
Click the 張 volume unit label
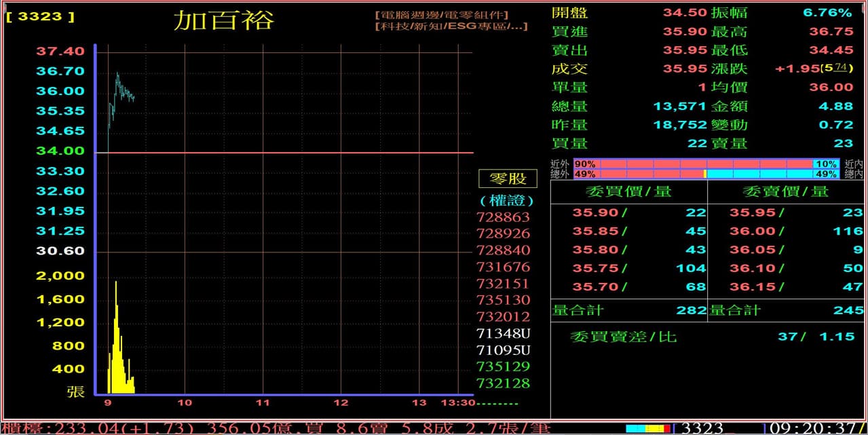(x=75, y=392)
